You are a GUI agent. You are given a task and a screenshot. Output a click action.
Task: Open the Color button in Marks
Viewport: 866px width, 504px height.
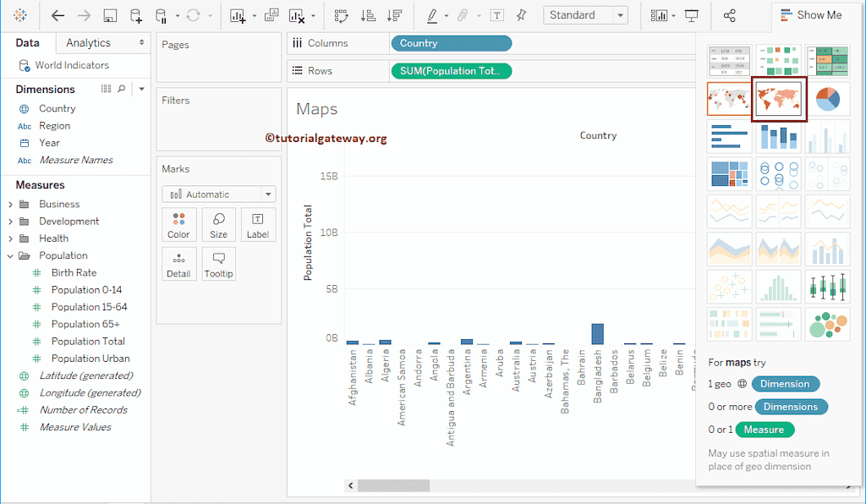178,225
